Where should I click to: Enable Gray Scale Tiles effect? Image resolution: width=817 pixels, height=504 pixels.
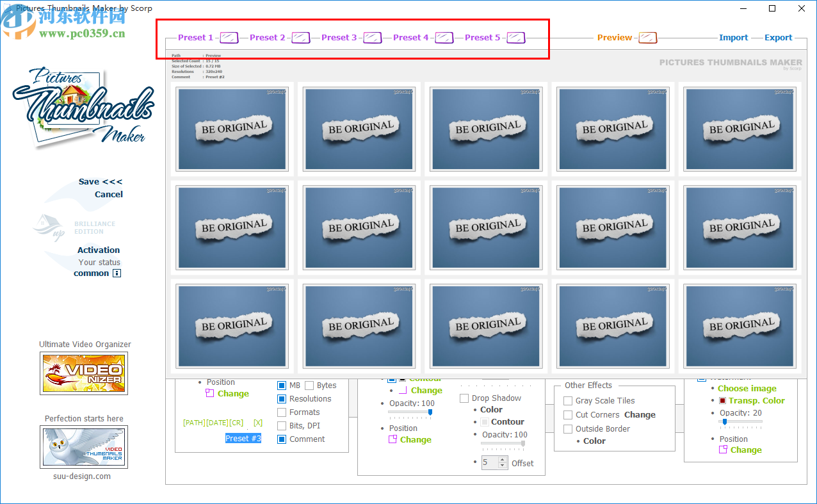[x=567, y=400]
